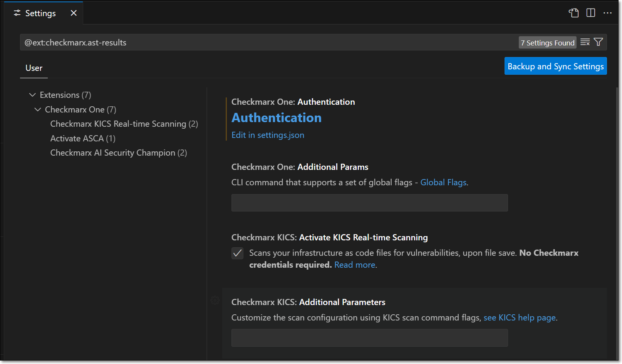Viewport: 622px width, 364px height.
Task: Open the editor More Actions menu
Action: click(x=607, y=13)
